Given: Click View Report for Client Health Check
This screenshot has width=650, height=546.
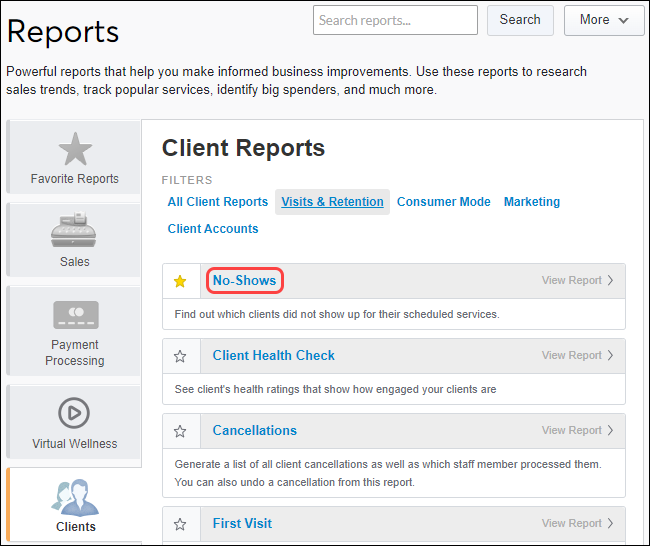Looking at the screenshot, I should (578, 356).
